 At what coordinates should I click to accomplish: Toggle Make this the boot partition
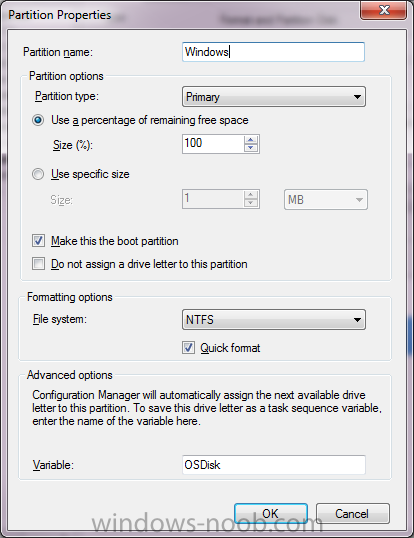(38, 241)
